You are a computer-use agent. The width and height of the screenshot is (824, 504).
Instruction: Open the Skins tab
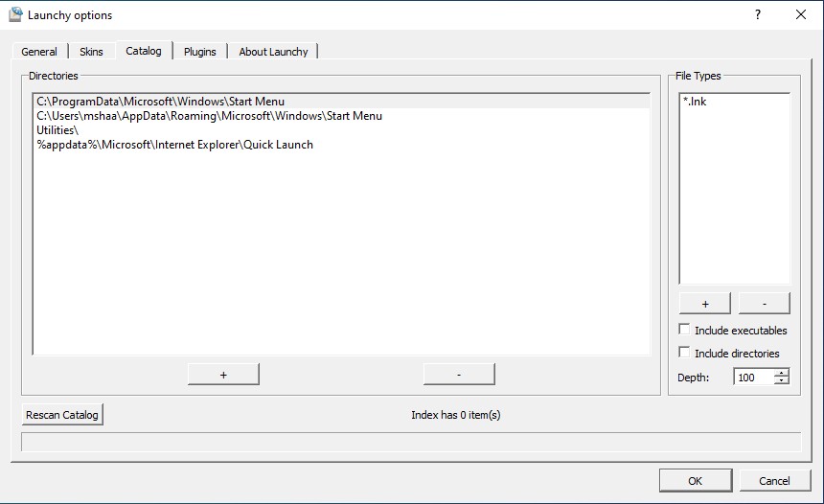(91, 52)
